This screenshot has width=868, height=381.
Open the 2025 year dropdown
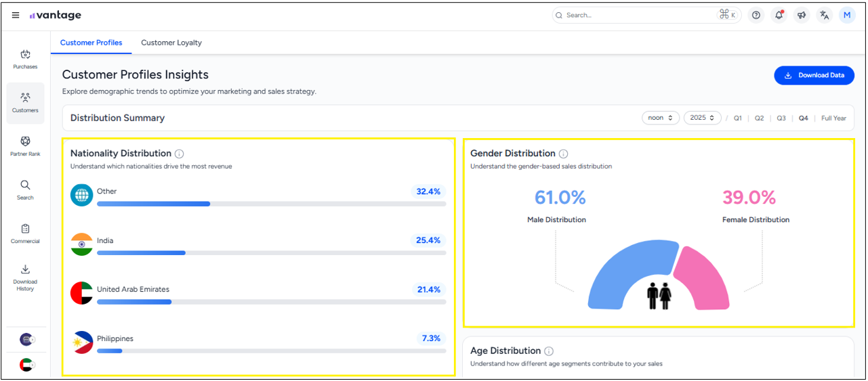point(703,118)
